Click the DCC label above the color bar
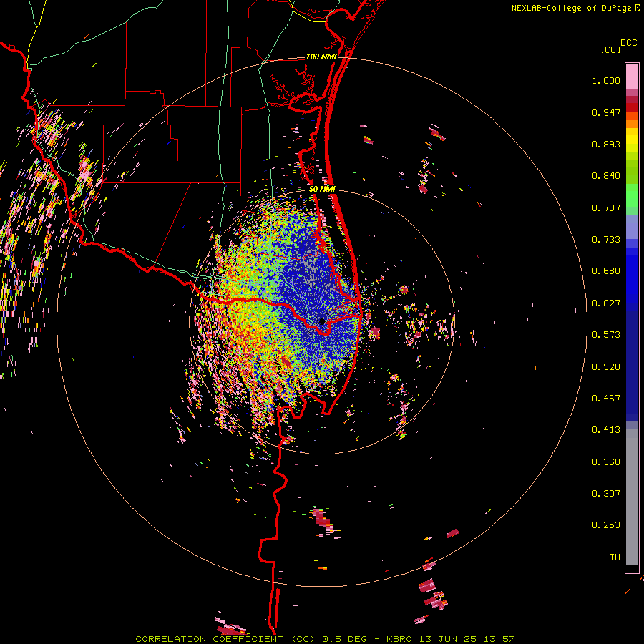Screen dimensions: 644x644 pos(629,43)
